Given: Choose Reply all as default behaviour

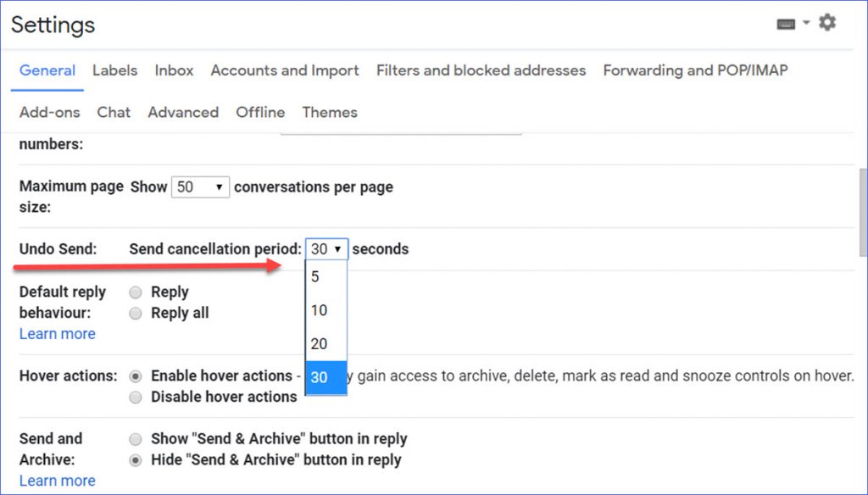Looking at the screenshot, I should point(135,313).
